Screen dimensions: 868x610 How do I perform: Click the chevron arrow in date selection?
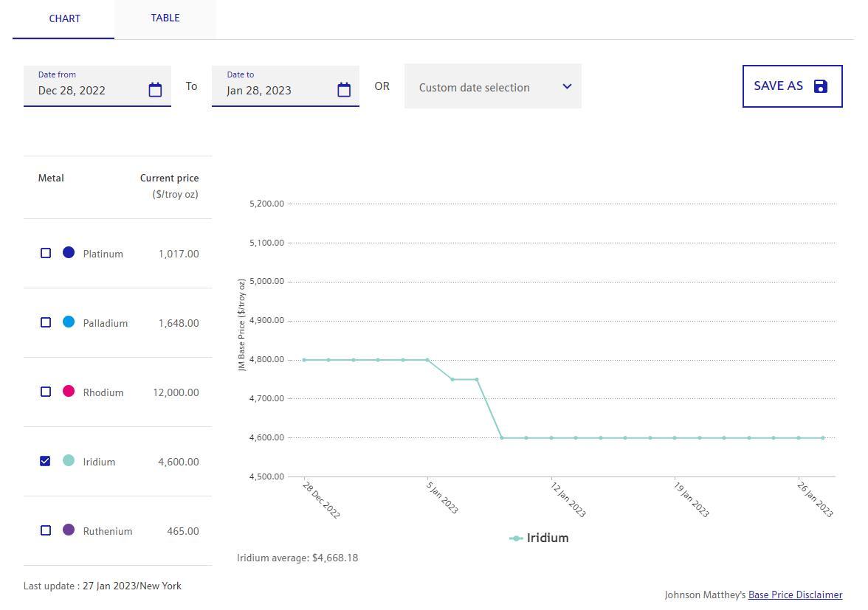click(x=567, y=86)
